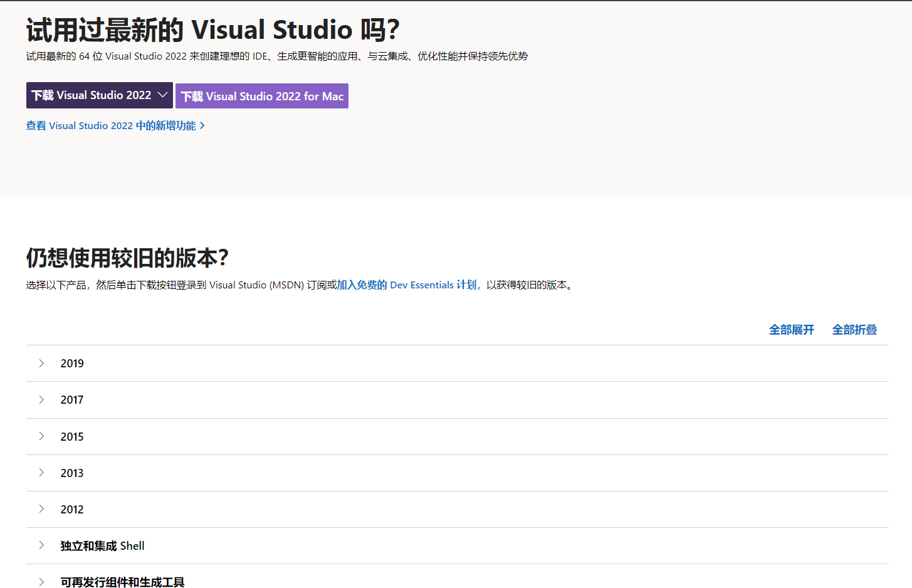The width and height of the screenshot is (912, 588).
Task: Expand the 可再发行组件和生成工具 chevron
Action: tap(41, 582)
